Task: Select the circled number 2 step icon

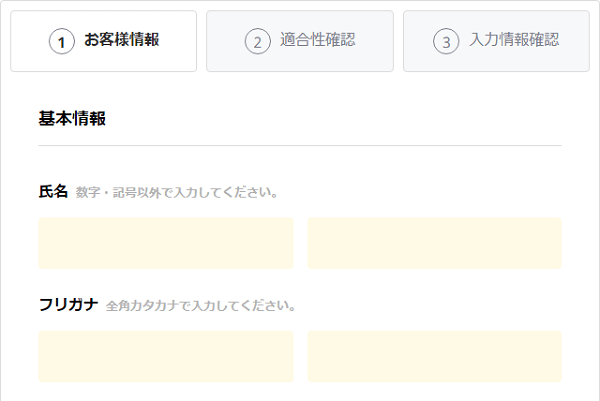Action: [258, 41]
